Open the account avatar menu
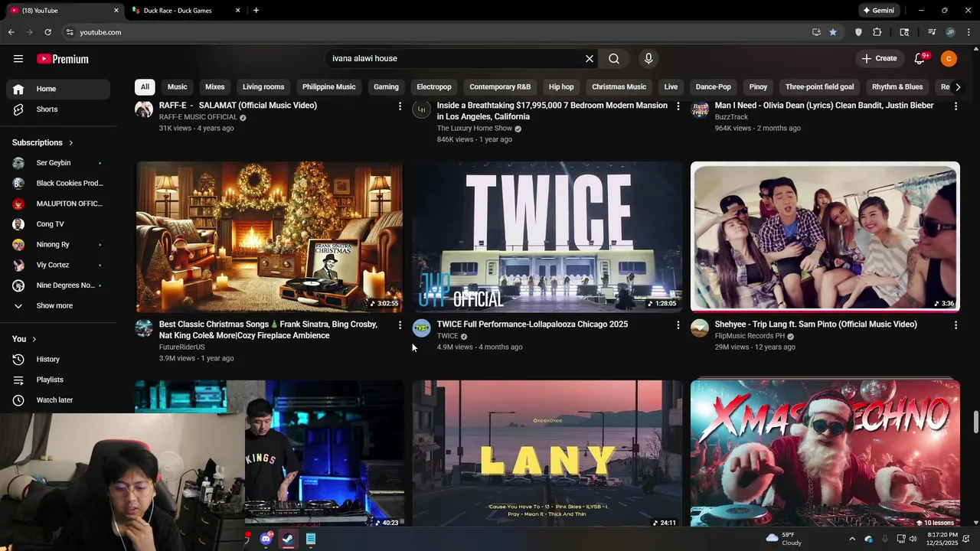The height and width of the screenshot is (551, 980). 949,59
